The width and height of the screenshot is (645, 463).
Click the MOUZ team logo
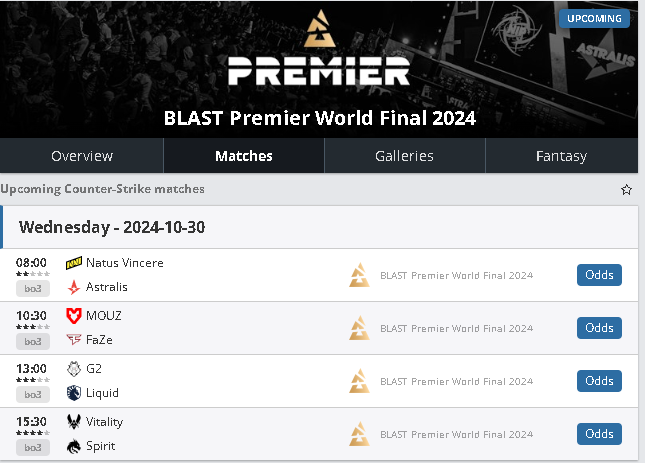73,316
